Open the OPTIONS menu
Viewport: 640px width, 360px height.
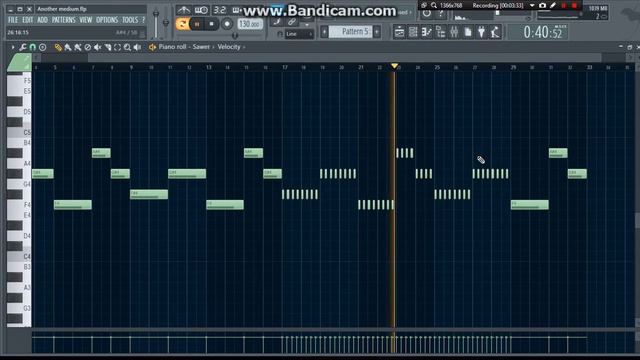(107, 20)
